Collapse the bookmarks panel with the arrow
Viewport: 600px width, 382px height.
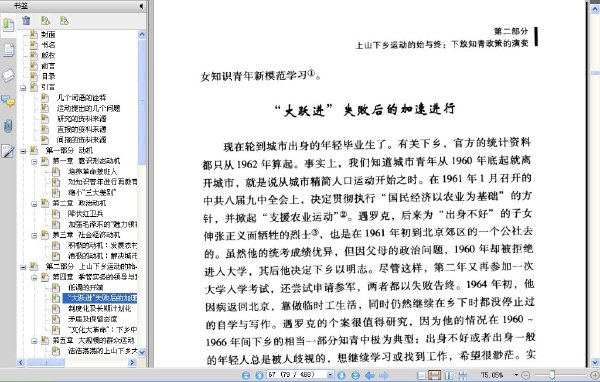[141, 6]
